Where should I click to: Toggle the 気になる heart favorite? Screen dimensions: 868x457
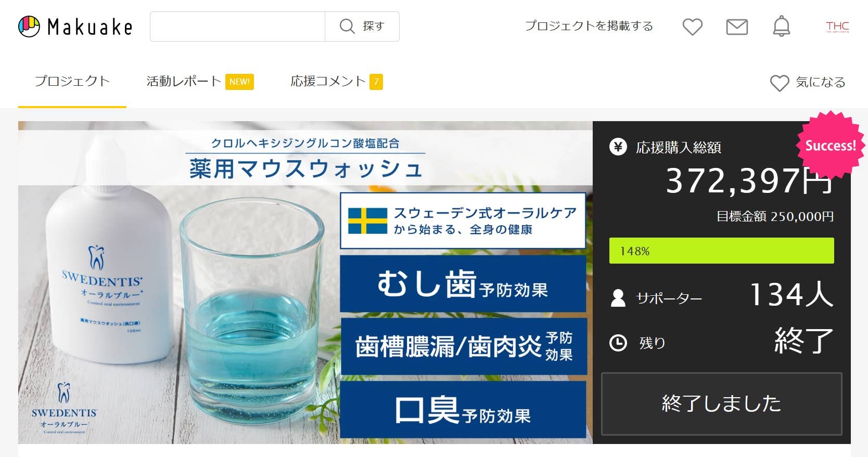coord(780,83)
